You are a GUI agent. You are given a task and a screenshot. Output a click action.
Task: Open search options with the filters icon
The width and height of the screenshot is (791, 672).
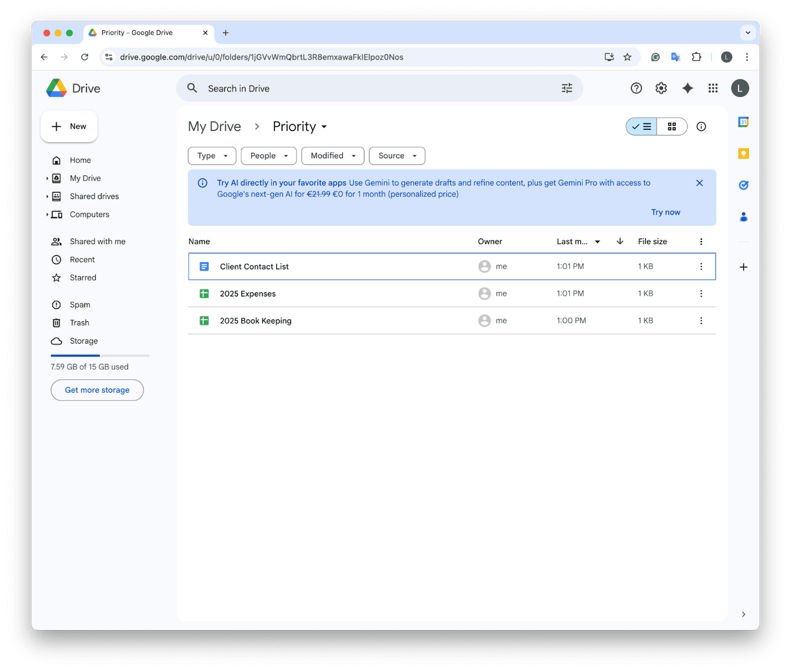coord(567,87)
